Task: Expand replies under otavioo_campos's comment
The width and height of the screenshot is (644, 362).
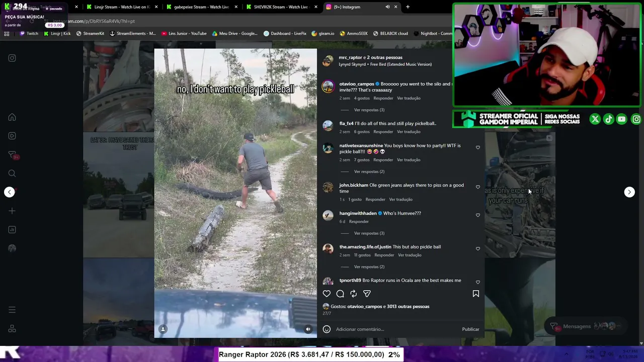Action: pos(369,110)
